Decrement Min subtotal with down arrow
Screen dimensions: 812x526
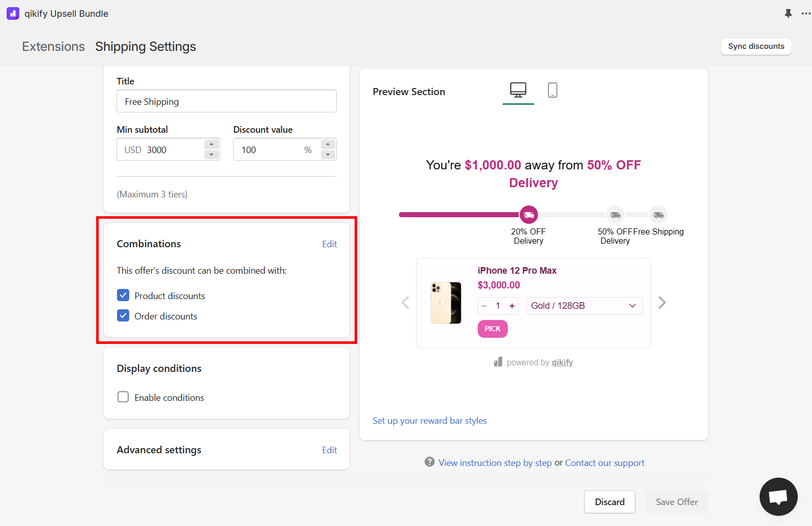tap(212, 155)
